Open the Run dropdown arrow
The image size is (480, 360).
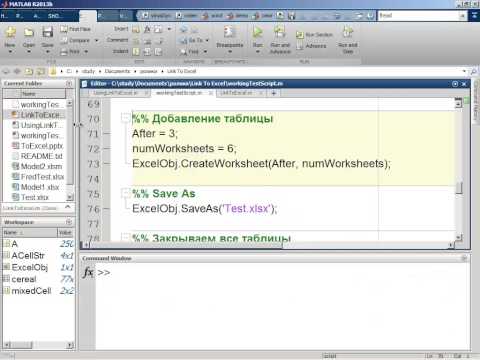[257, 52]
